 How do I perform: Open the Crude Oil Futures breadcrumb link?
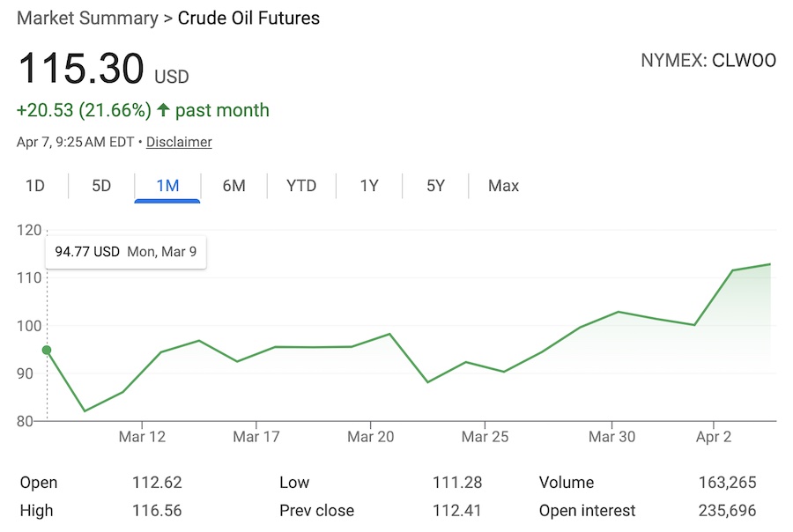[x=248, y=18]
